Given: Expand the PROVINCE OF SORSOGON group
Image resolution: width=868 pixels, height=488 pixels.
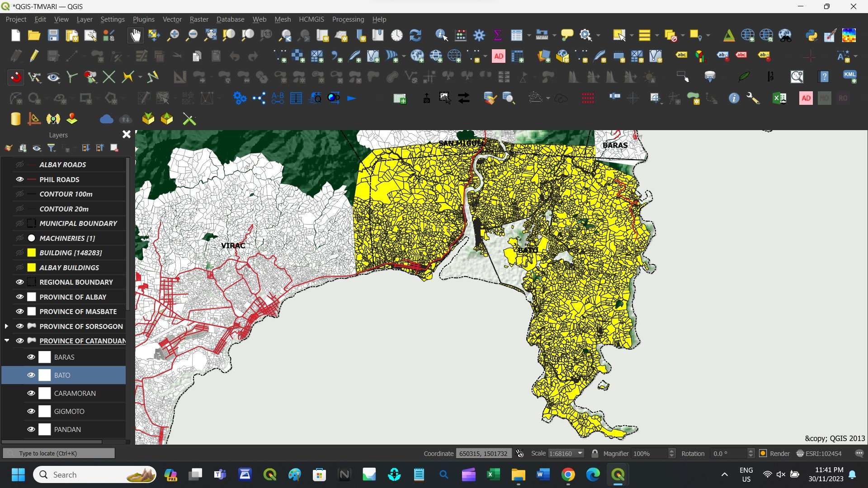Looking at the screenshot, I should [x=6, y=326].
